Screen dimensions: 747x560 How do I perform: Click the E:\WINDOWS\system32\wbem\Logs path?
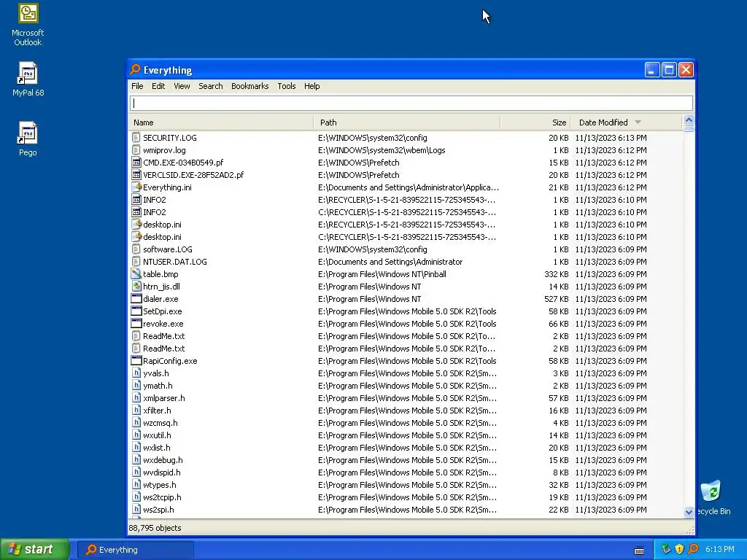pos(382,150)
